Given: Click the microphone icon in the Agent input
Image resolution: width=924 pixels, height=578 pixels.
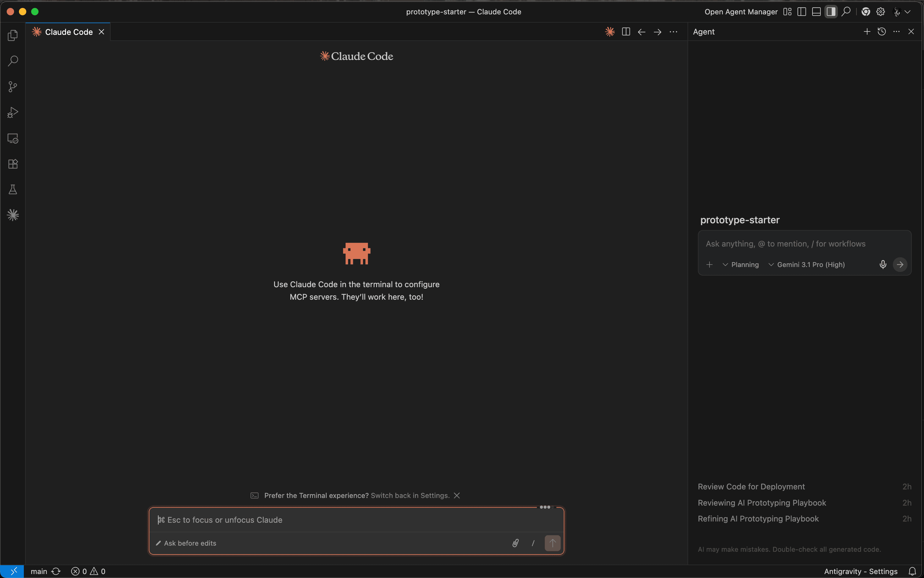Looking at the screenshot, I should click(x=882, y=264).
